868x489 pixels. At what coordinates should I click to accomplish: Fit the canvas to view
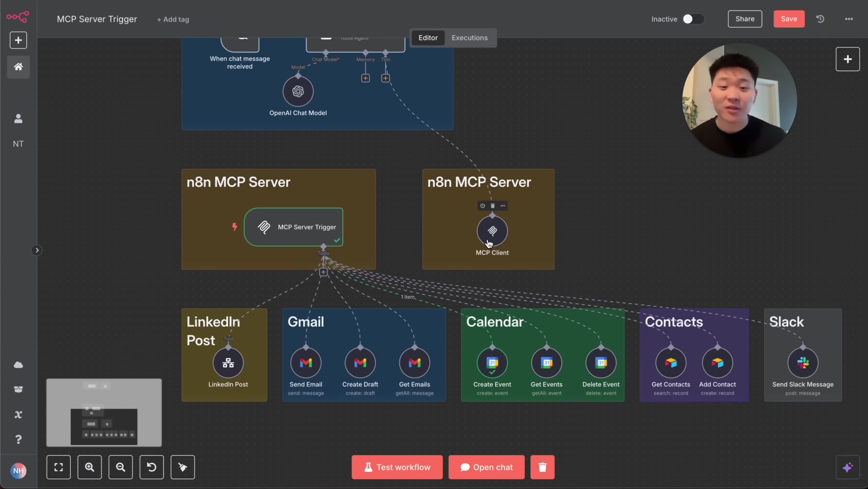[58, 467]
